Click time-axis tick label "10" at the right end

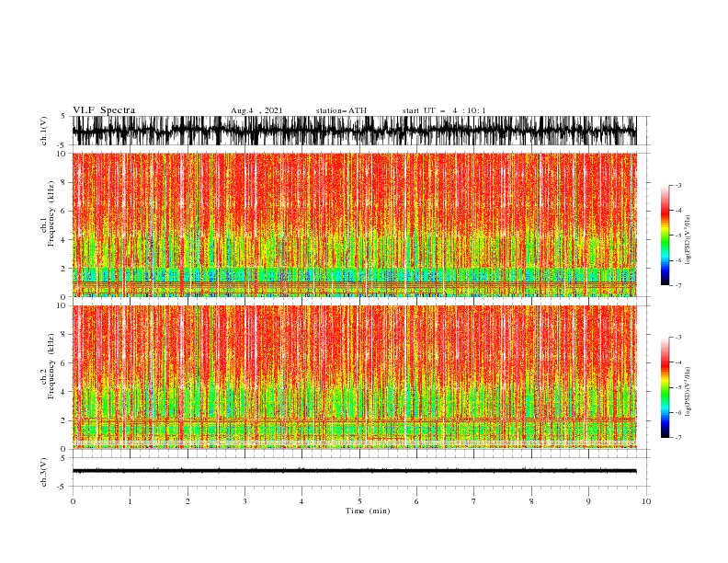pos(646,501)
